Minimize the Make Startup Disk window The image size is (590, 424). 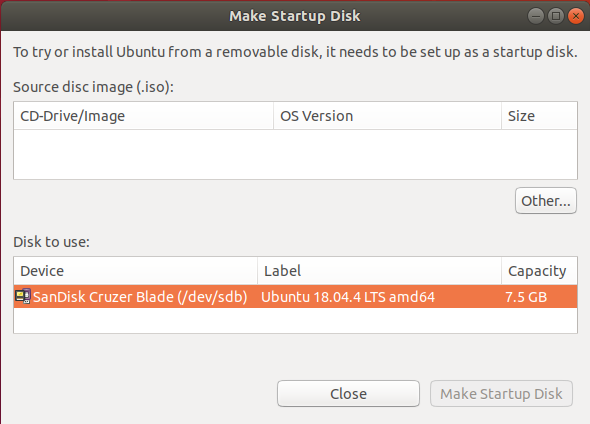tap(535, 16)
